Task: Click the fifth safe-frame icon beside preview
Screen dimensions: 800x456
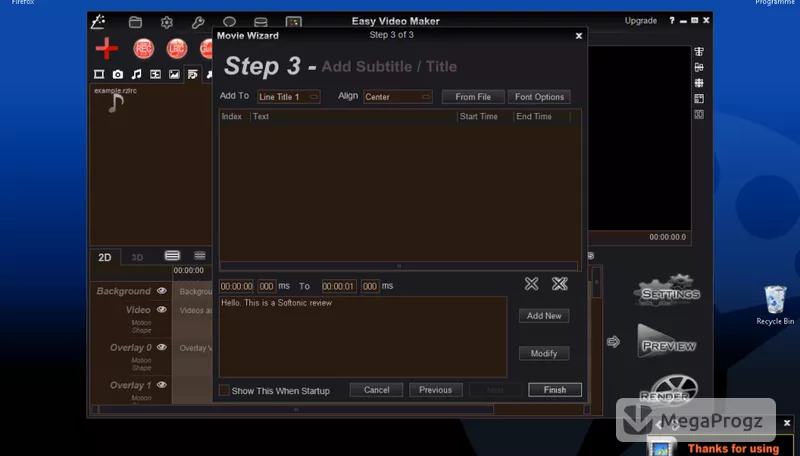Action: (x=699, y=114)
